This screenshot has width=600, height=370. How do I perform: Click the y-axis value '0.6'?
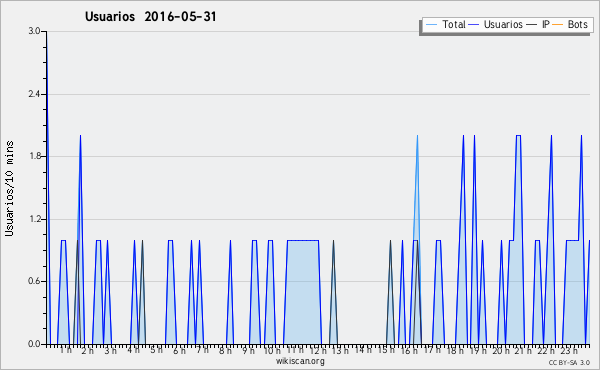pos(34,281)
